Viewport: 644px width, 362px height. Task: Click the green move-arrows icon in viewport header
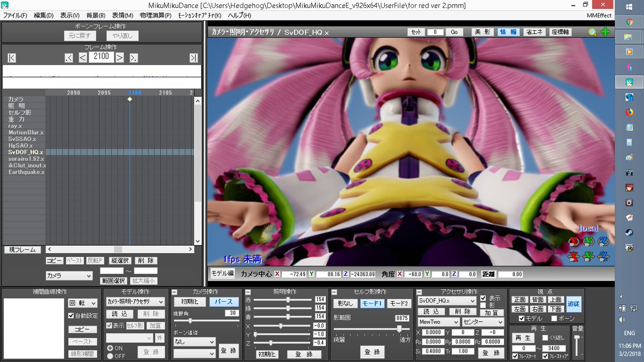pyautogui.click(x=605, y=32)
